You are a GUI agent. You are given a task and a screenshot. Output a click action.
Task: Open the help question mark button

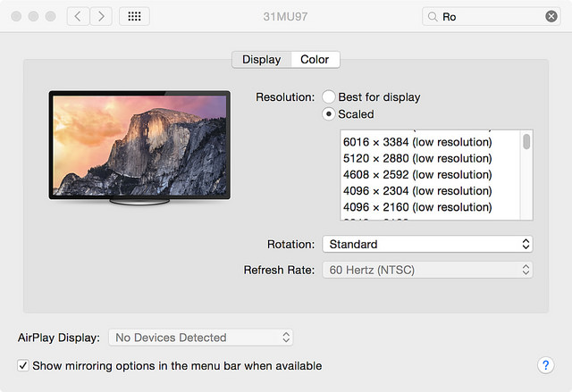(546, 365)
